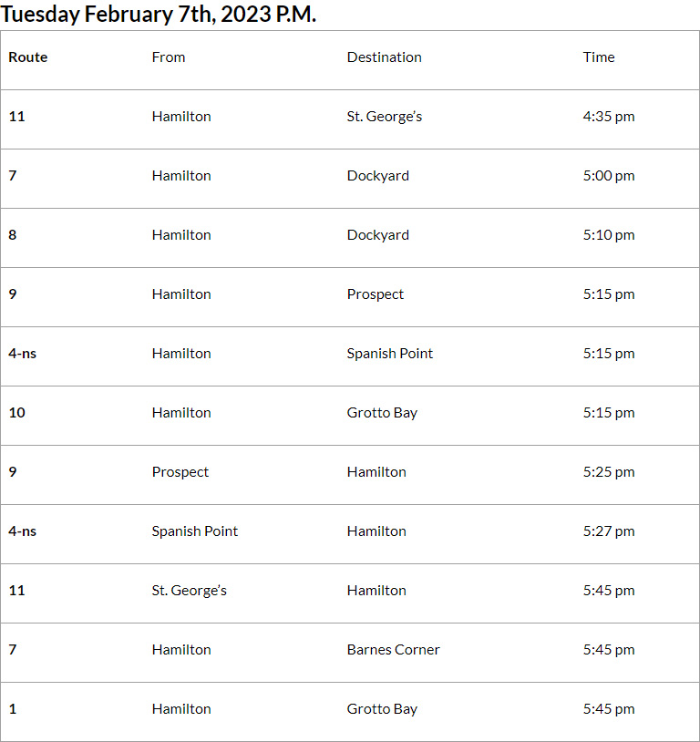
Task: Click Prospect in the From column
Action: (x=180, y=471)
